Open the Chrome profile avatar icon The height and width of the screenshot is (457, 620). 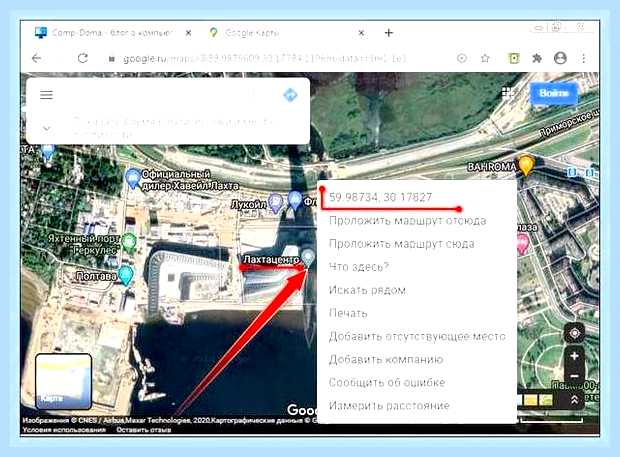click(x=560, y=58)
